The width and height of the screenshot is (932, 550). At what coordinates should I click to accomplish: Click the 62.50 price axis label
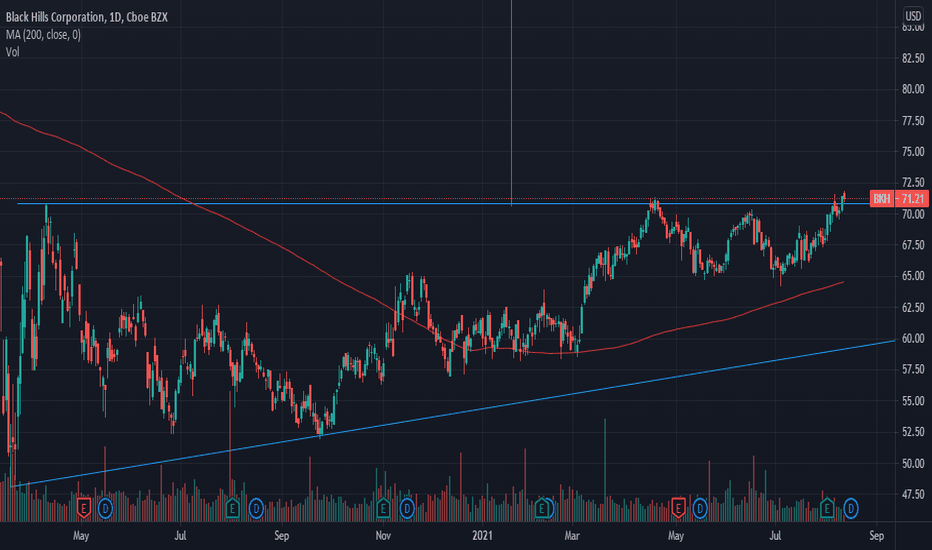pyautogui.click(x=913, y=307)
